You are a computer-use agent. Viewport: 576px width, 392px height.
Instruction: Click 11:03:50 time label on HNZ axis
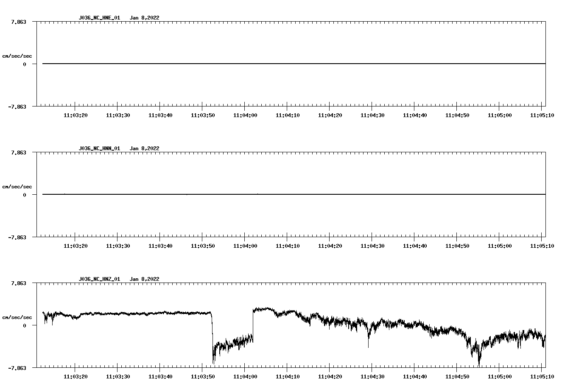point(203,376)
